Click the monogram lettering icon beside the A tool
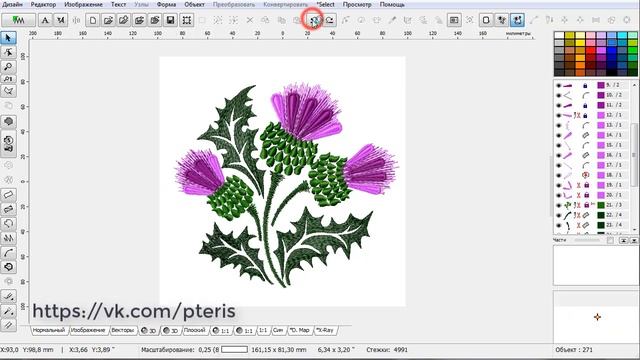 point(61,20)
